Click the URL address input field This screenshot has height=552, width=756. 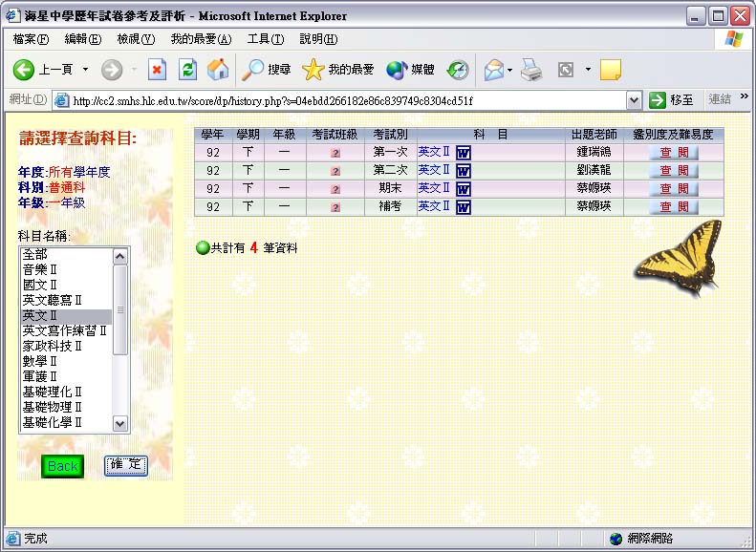[x=344, y=100]
